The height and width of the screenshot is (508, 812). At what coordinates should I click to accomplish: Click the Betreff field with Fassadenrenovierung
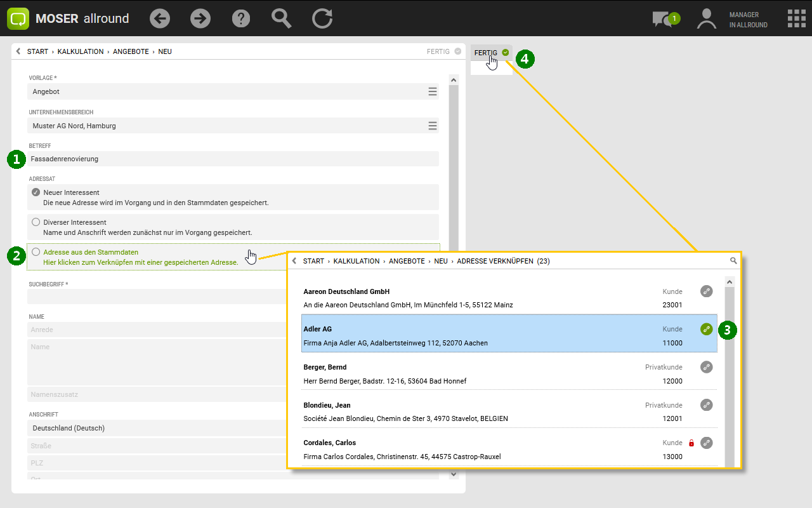[233, 159]
